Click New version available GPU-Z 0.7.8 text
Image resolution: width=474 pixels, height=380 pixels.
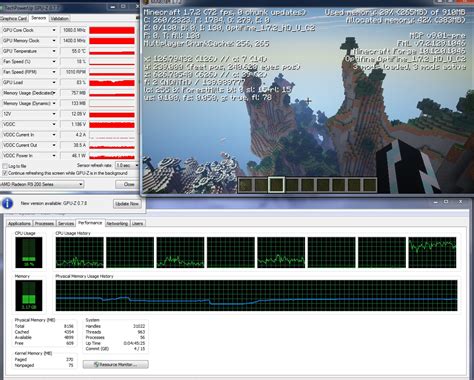click(x=54, y=203)
